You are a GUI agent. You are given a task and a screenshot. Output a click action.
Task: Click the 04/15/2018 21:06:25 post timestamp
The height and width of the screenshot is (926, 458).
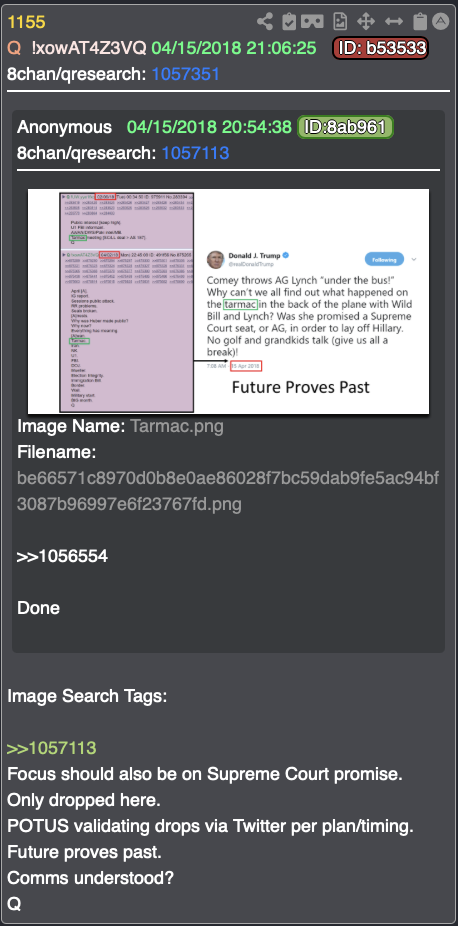(x=234, y=48)
